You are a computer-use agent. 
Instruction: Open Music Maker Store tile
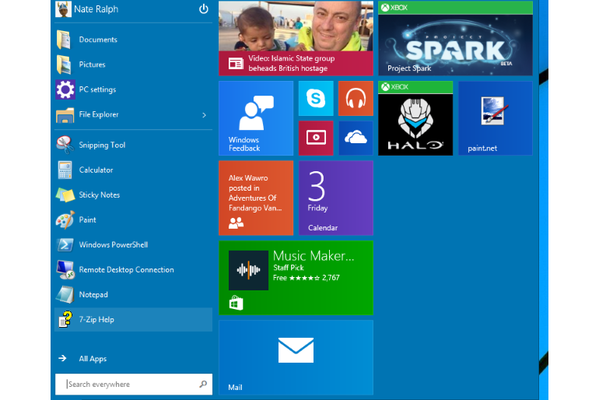pos(296,278)
